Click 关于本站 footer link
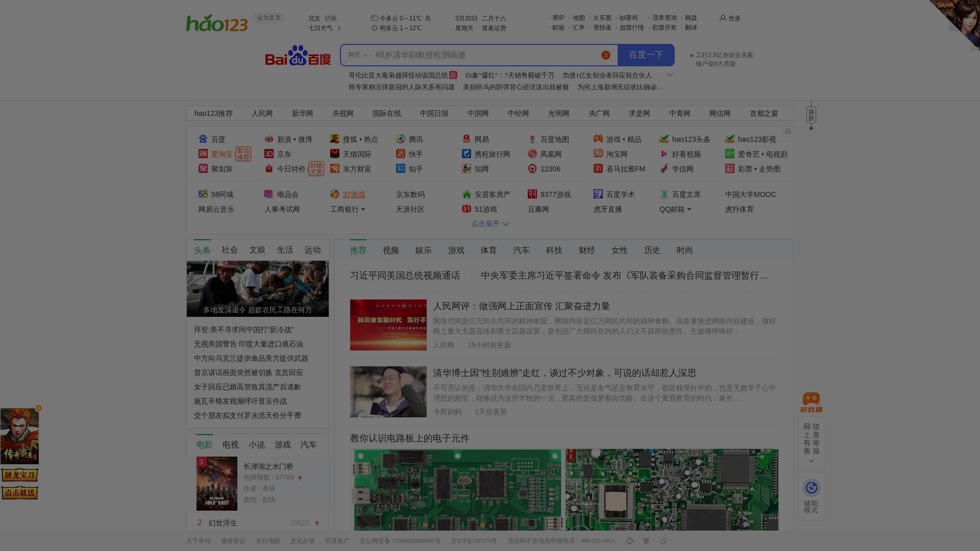 click(198, 541)
